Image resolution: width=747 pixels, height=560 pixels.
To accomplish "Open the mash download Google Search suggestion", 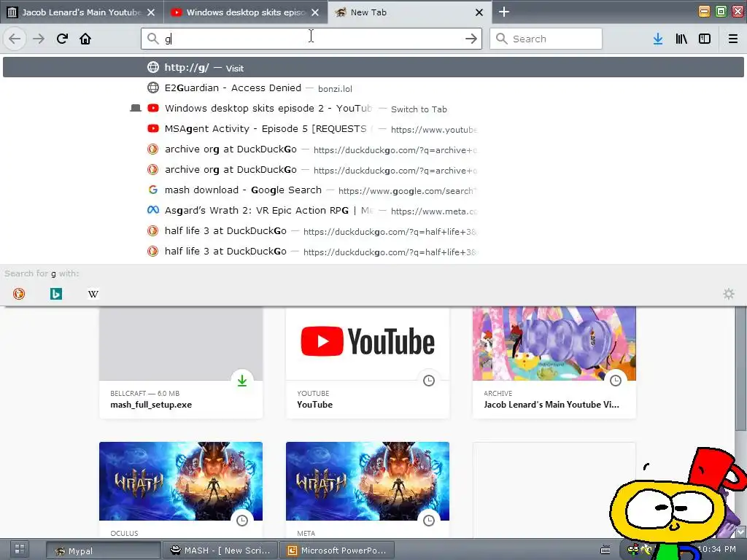I will [x=373, y=190].
